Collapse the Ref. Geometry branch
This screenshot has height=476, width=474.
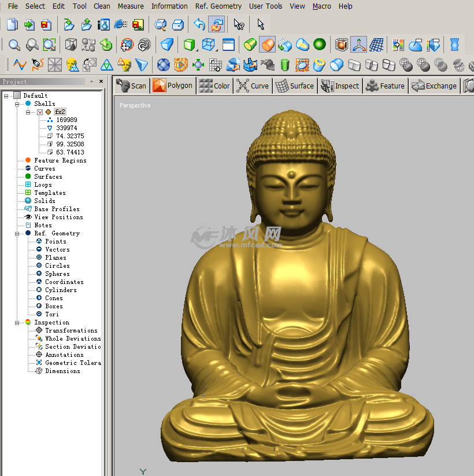(x=18, y=233)
